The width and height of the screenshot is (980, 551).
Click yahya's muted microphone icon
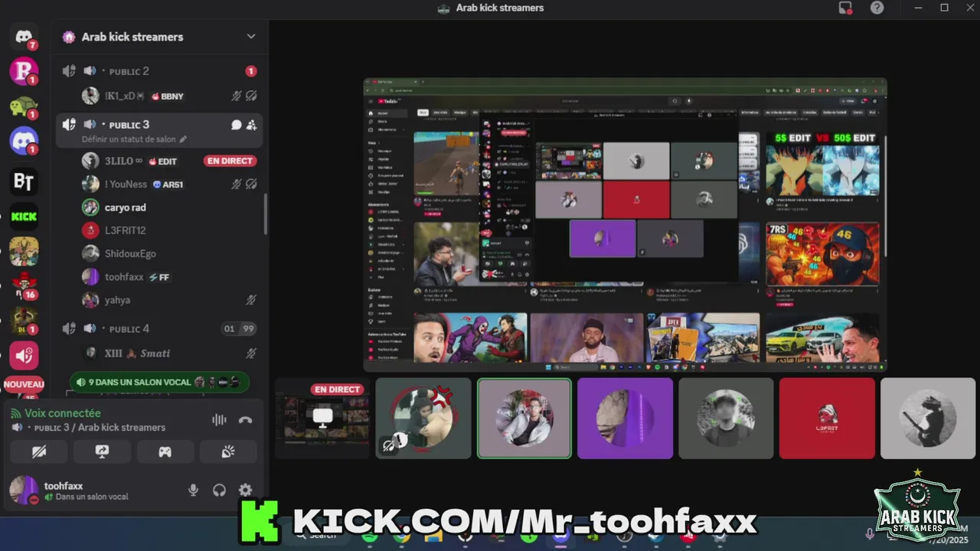coord(251,300)
